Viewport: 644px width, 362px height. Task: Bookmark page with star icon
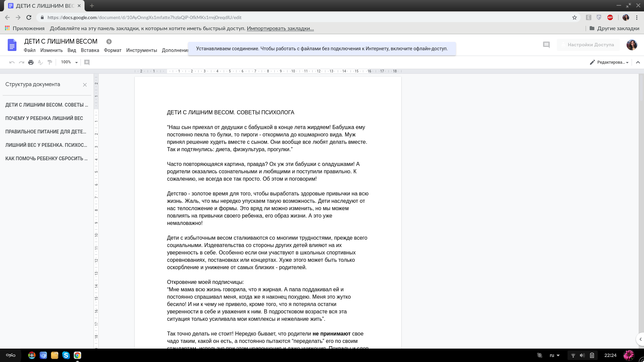575,17
